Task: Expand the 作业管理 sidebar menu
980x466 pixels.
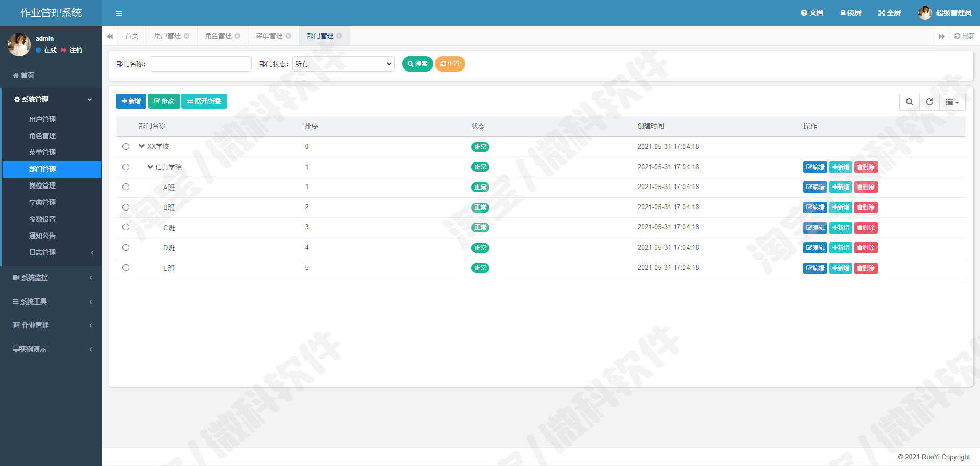Action: [51, 325]
